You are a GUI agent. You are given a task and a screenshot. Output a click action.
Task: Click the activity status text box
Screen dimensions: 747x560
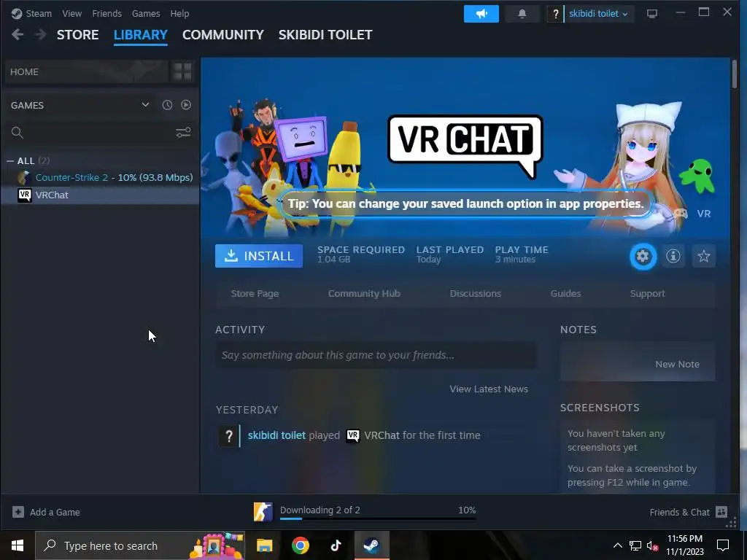click(x=376, y=355)
